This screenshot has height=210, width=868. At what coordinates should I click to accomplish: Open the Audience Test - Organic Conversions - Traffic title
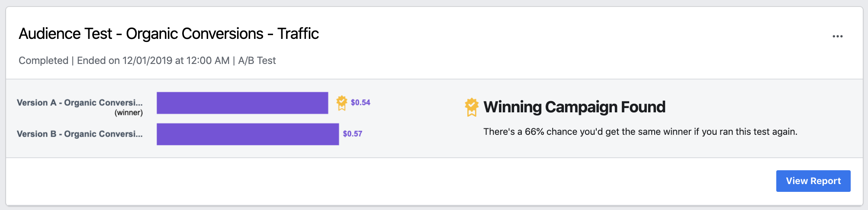point(169,34)
